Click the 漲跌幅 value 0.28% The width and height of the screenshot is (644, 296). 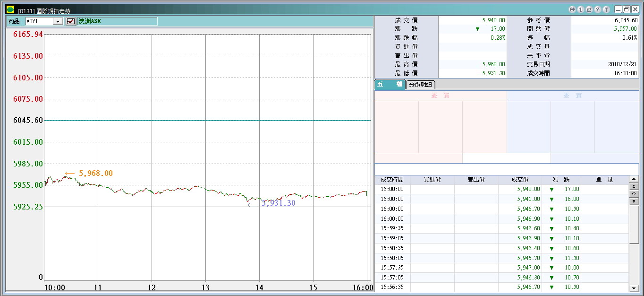497,38
